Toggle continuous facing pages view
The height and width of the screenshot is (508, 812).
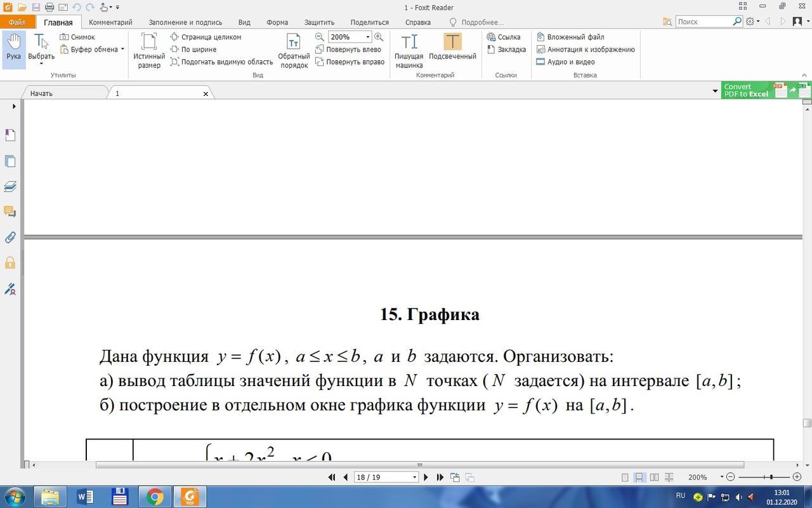[x=669, y=478]
